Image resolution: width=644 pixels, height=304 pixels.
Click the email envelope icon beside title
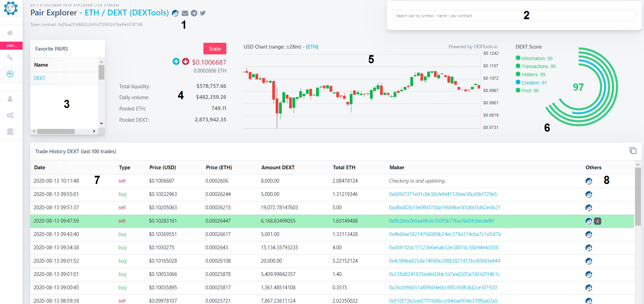tap(185, 13)
